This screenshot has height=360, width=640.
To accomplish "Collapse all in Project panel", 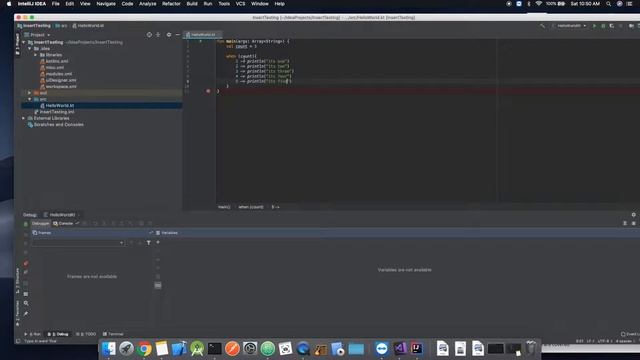I will [x=158, y=35].
